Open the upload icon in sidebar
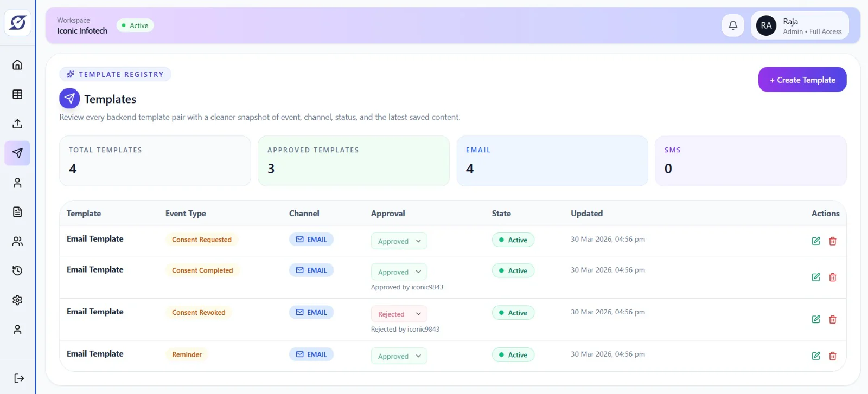The width and height of the screenshot is (868, 394). pyautogui.click(x=17, y=124)
